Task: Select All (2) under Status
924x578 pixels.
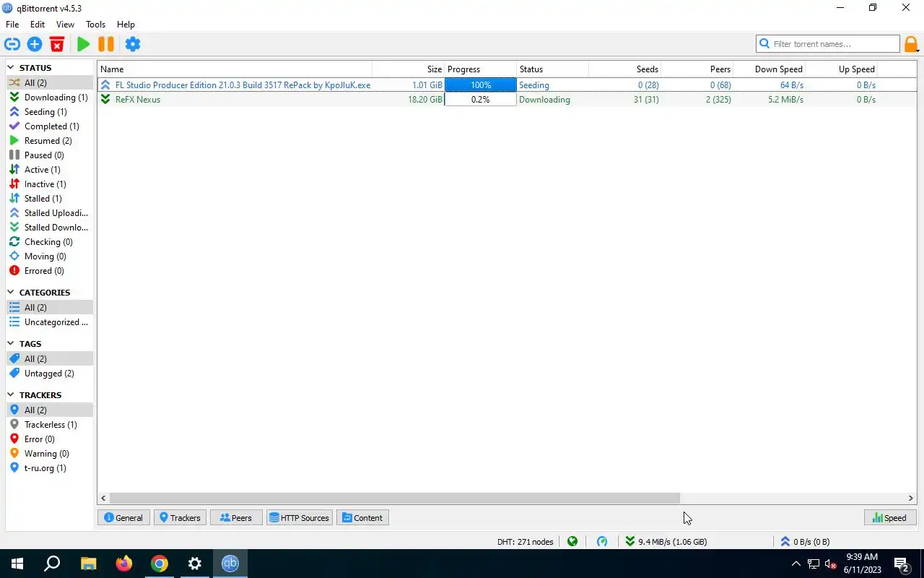Action: point(49,83)
